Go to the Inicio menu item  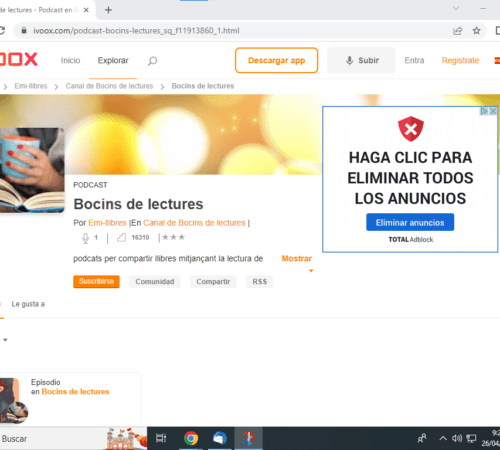70,60
